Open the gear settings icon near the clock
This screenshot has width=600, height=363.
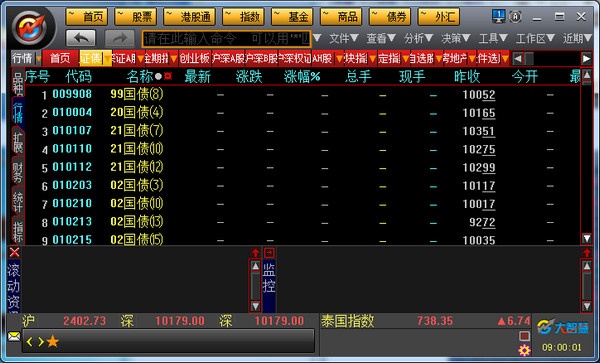coord(524,350)
